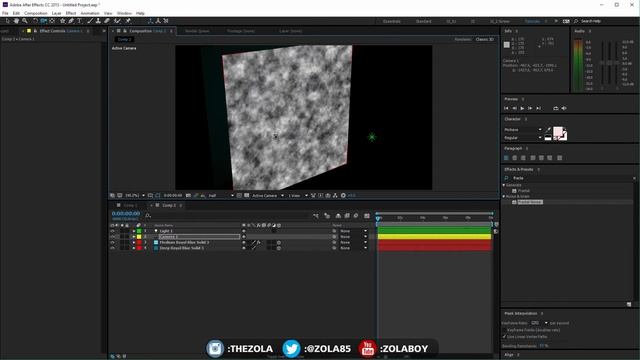Viewport: 640px width, 360px height.
Task: Click the Standard workspace button
Action: point(424,21)
